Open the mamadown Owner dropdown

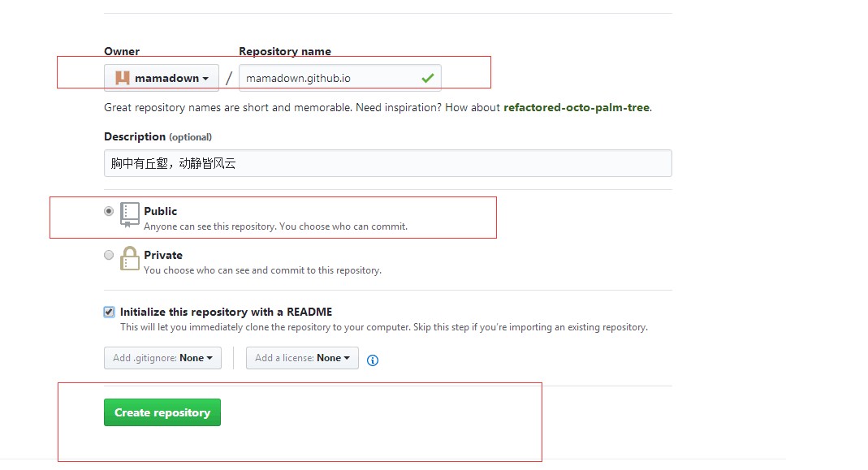(162, 78)
